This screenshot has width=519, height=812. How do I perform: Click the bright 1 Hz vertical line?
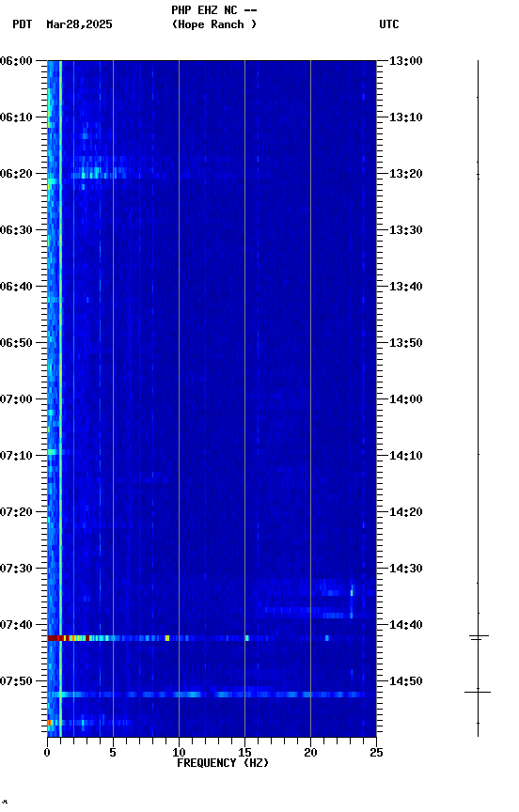point(60,398)
